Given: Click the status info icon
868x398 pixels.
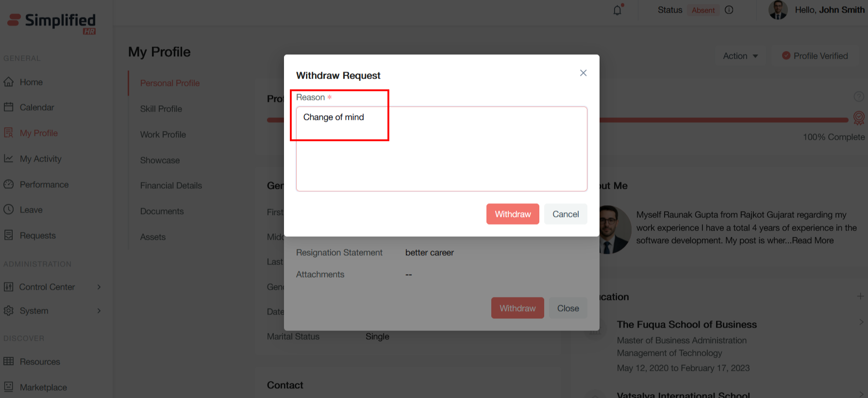Looking at the screenshot, I should pyautogui.click(x=729, y=10).
